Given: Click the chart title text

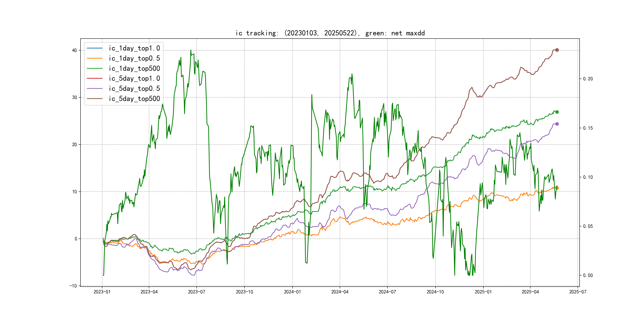Looking at the screenshot, I should click(x=330, y=33).
